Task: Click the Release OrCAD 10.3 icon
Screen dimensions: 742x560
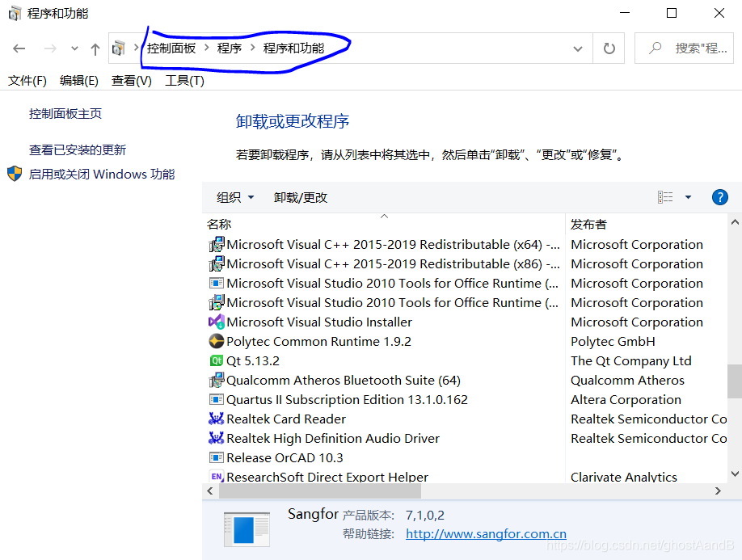Action: pos(217,458)
